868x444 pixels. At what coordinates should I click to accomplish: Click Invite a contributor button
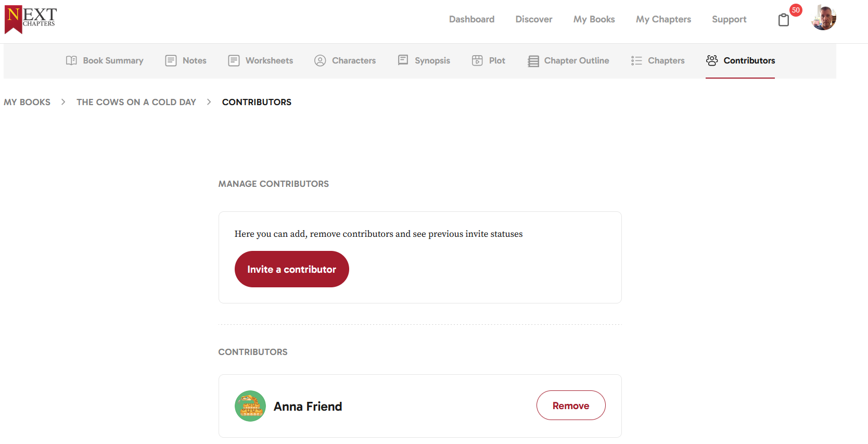(292, 269)
